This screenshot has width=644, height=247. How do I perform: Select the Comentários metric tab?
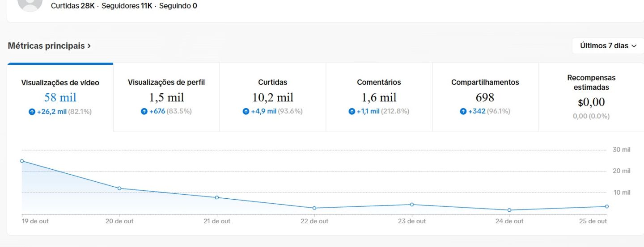379,97
